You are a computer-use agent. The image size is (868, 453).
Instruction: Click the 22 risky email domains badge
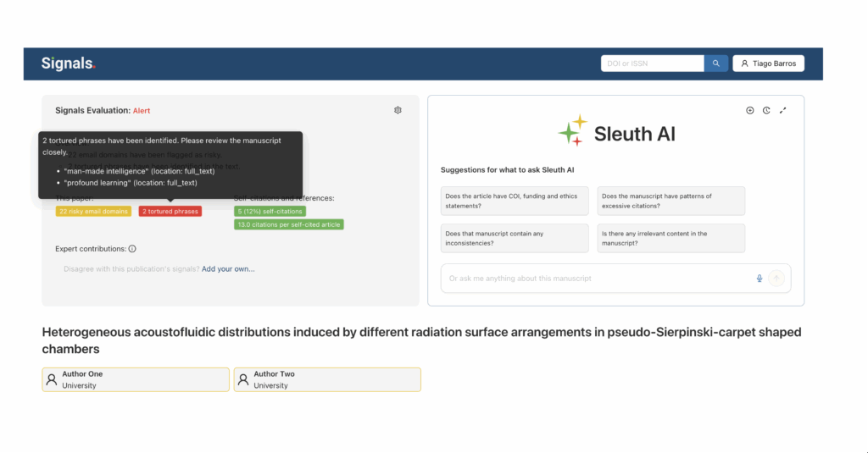point(93,212)
